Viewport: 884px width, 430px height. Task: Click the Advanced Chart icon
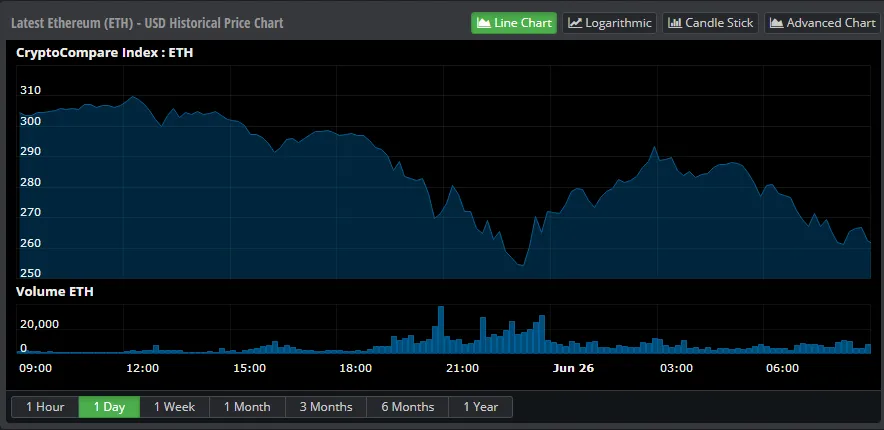(x=776, y=23)
